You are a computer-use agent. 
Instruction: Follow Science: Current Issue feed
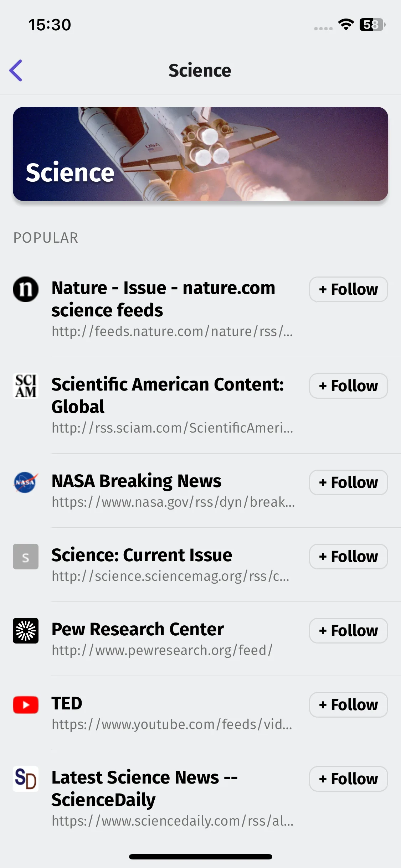coord(349,557)
